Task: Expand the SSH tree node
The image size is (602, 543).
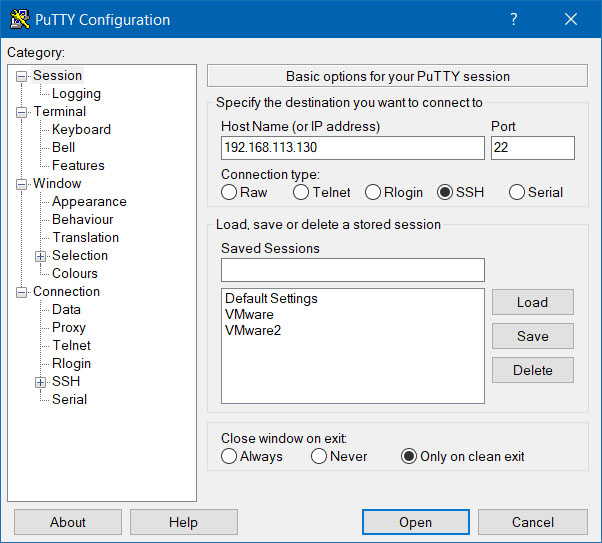Action: pos(41,382)
